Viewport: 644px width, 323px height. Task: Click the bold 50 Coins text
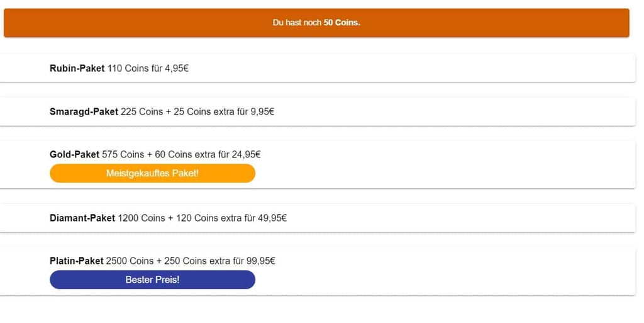341,23
